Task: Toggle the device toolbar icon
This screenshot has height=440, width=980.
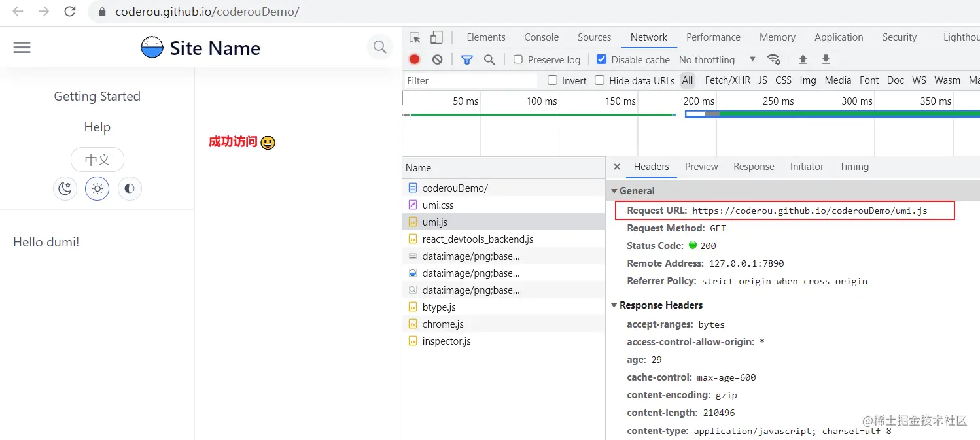Action: [436, 37]
